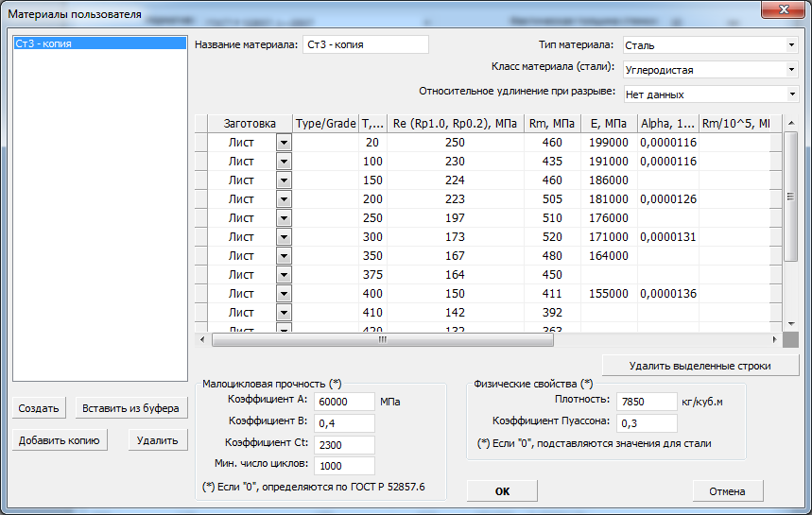Click 'Вставить из буфера' button
Viewport: 812px width, 515px height.
[130, 408]
